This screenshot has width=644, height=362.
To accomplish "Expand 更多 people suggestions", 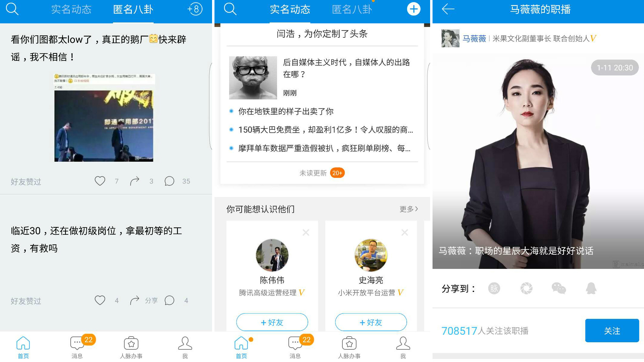I will click(409, 209).
